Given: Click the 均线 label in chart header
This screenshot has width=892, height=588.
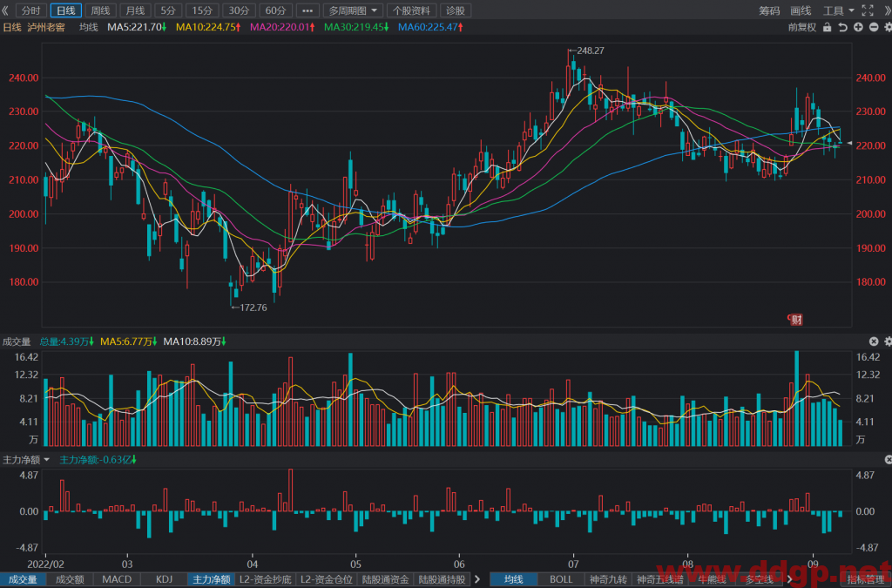Looking at the screenshot, I should (88, 27).
